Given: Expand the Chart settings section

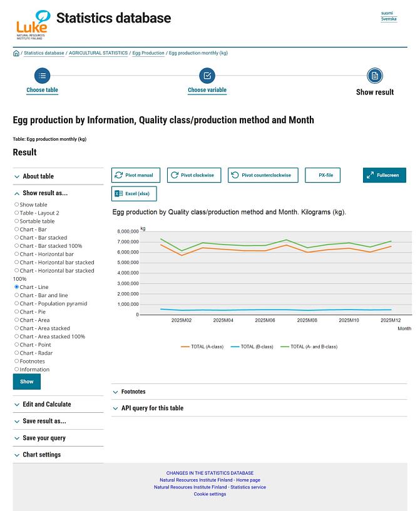Looking at the screenshot, I should coord(58,455).
